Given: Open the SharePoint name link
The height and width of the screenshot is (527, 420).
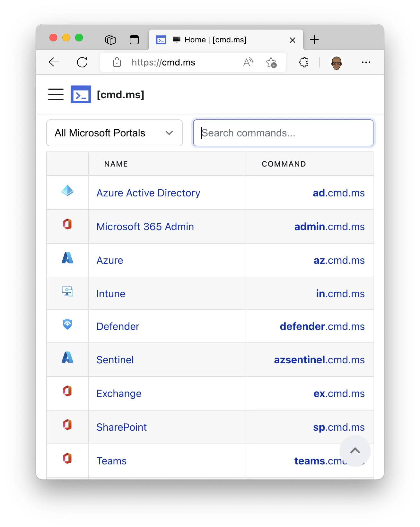Looking at the screenshot, I should 121,427.
